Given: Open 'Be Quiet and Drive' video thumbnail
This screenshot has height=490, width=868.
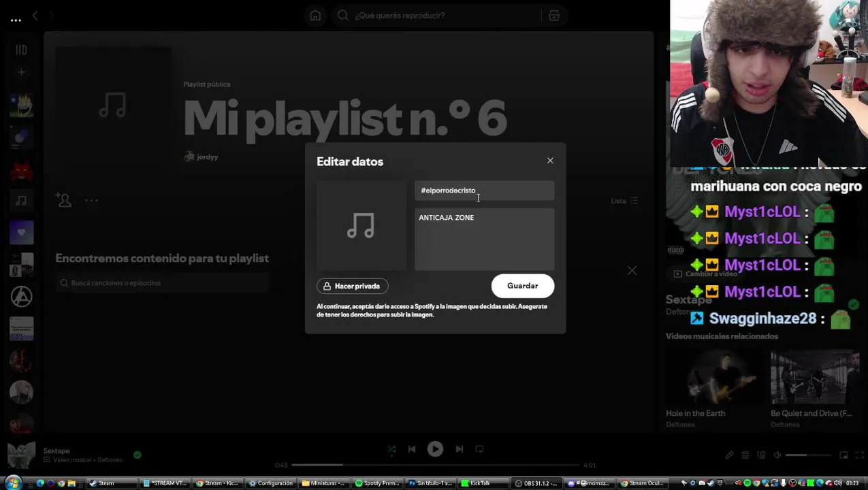Looking at the screenshot, I should point(816,377).
